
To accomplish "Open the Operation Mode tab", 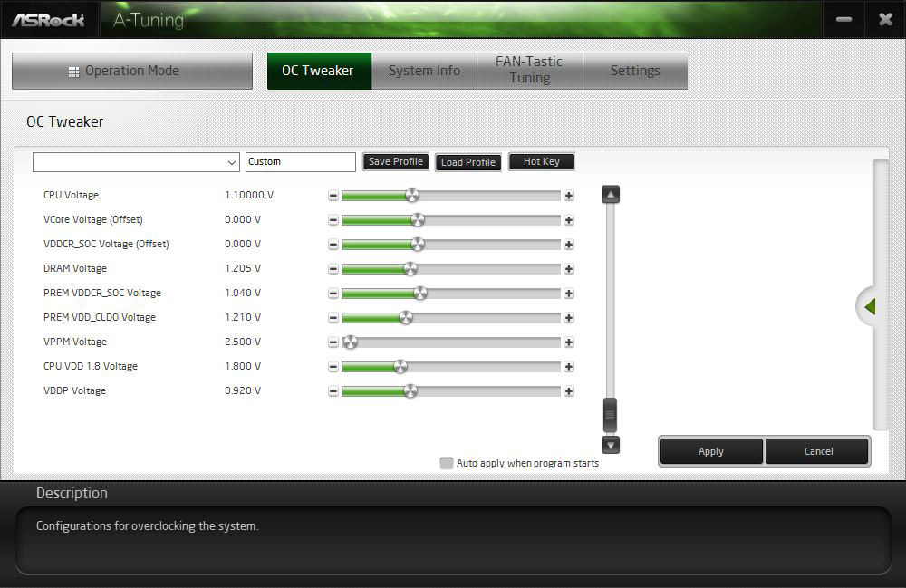I will [x=132, y=71].
